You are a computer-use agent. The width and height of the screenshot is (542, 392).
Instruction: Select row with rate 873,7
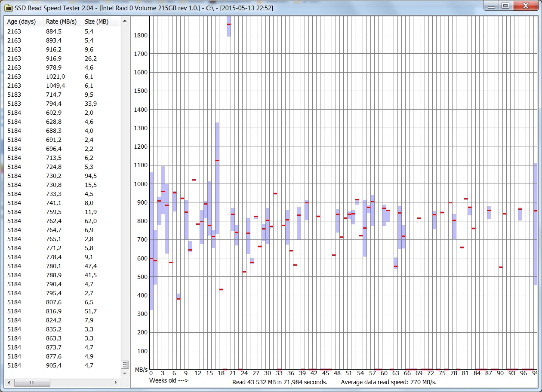pos(62,347)
